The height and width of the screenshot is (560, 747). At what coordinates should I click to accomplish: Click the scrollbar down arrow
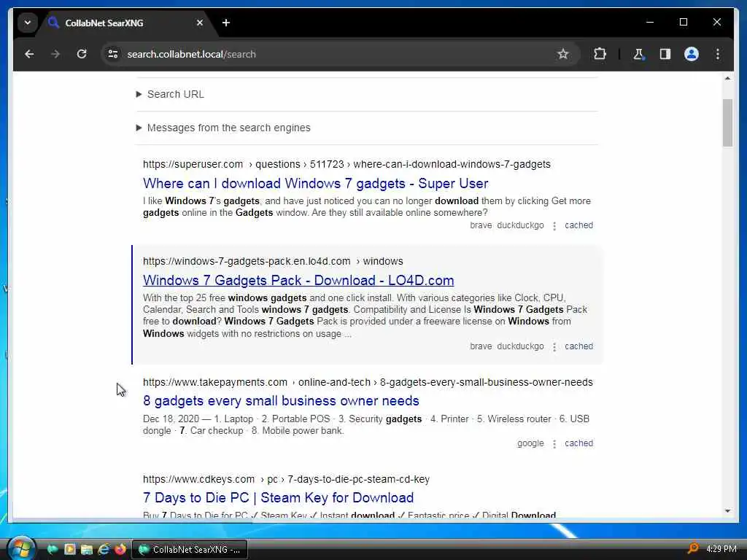(x=727, y=511)
